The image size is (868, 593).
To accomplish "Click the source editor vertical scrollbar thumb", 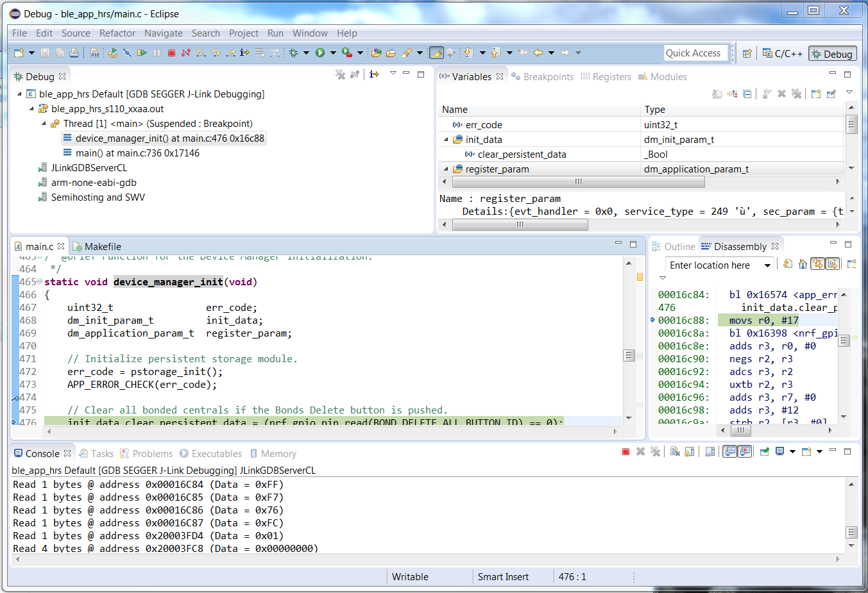I will (x=629, y=355).
